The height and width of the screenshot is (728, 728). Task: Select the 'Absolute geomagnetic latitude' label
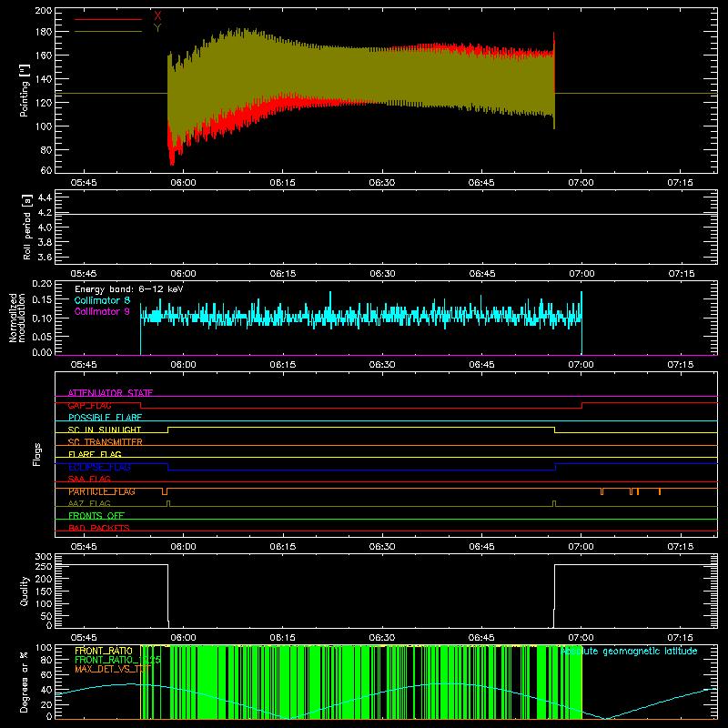[629, 652]
